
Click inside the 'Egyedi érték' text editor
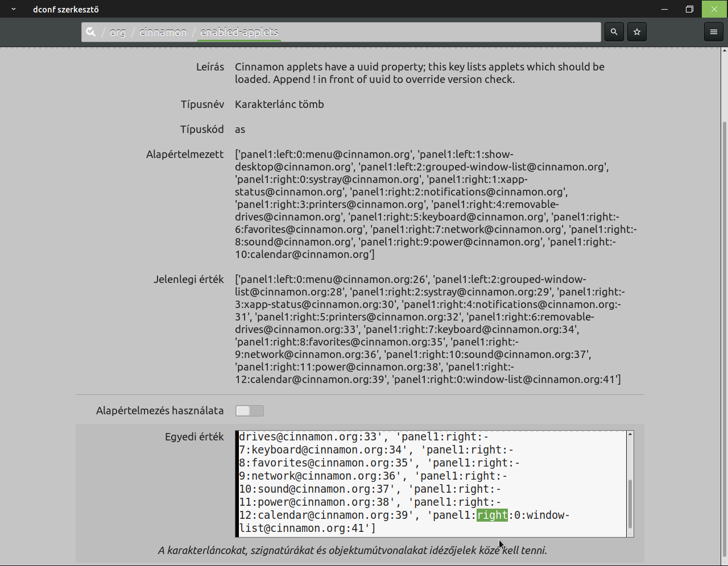pos(431,484)
